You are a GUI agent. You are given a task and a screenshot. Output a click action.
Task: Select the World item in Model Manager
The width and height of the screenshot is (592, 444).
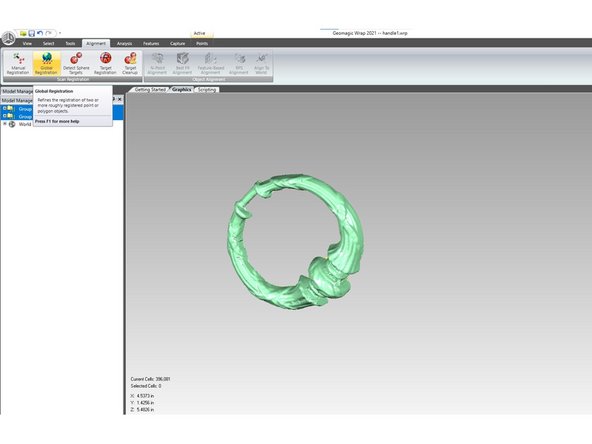click(25, 124)
